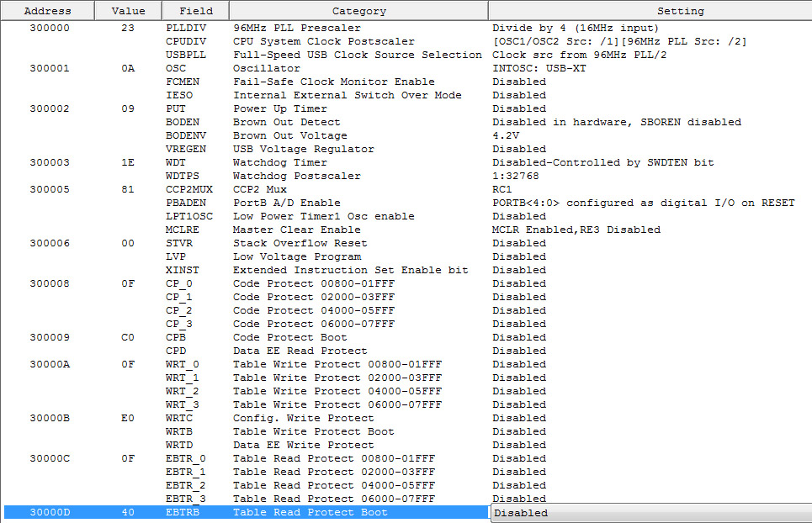The width and height of the screenshot is (812, 523).
Task: Select the CPD field
Action: [x=176, y=351]
